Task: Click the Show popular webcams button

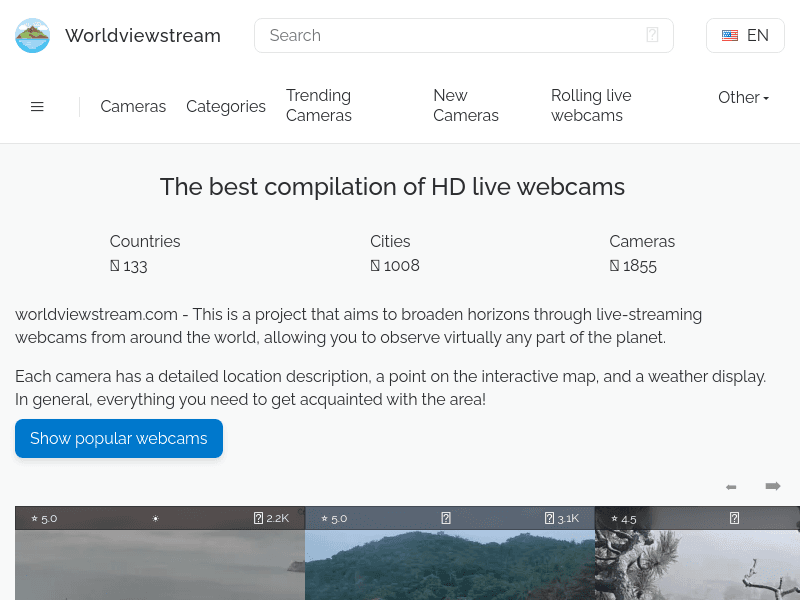Action: [119, 438]
